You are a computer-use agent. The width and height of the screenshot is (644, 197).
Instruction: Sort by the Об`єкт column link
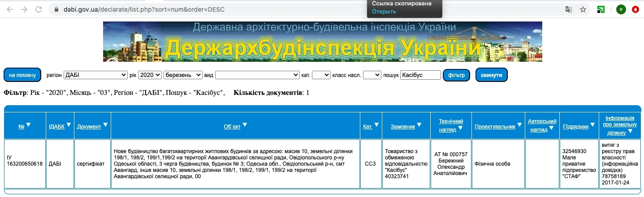tap(232, 127)
